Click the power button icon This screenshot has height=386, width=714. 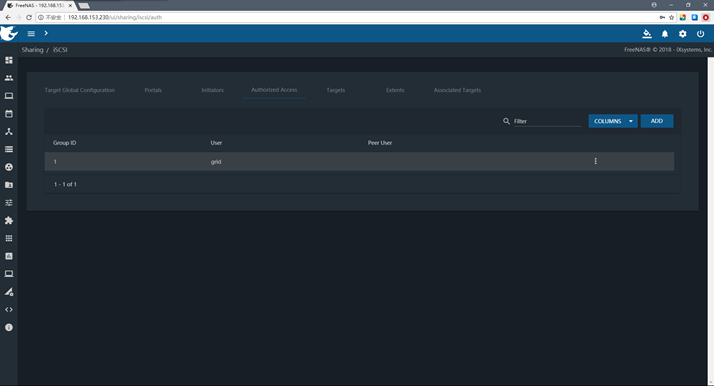pos(700,34)
